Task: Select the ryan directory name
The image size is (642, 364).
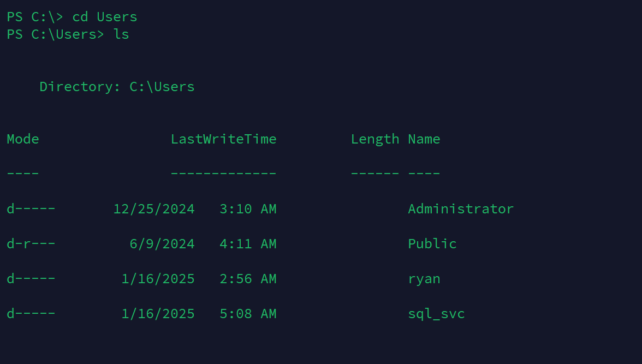Action: (424, 279)
